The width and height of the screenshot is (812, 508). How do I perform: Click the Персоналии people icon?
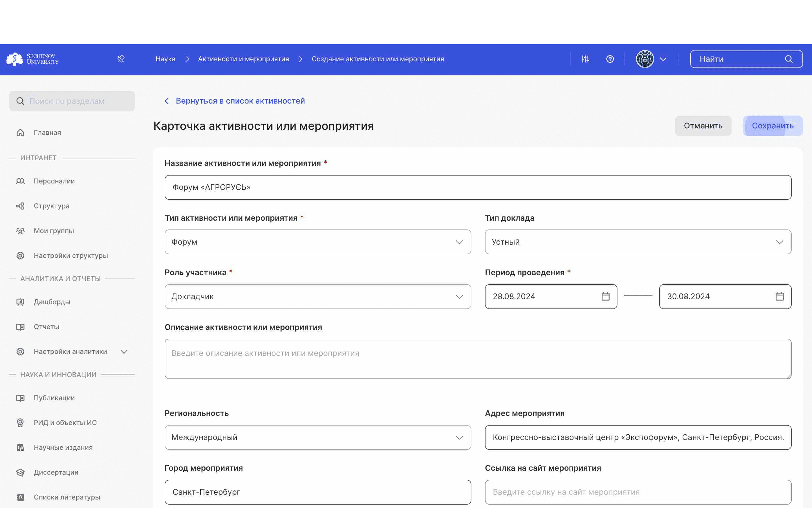20,181
